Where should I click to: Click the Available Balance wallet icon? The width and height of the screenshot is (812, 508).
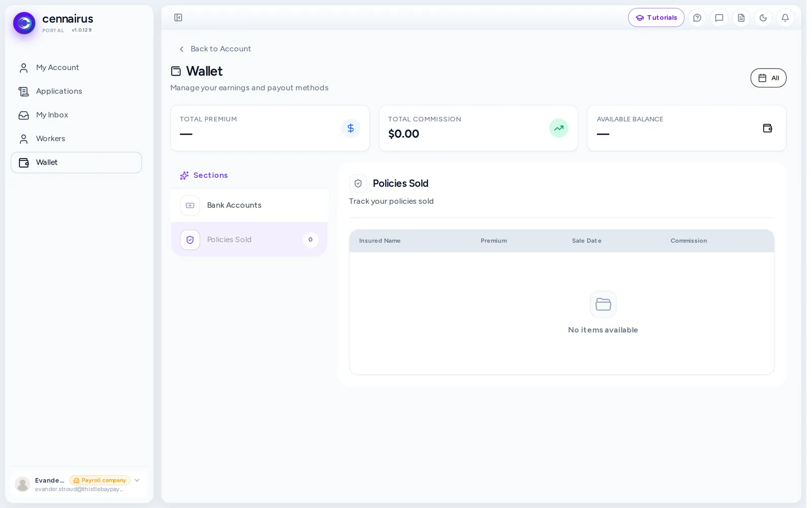click(767, 128)
